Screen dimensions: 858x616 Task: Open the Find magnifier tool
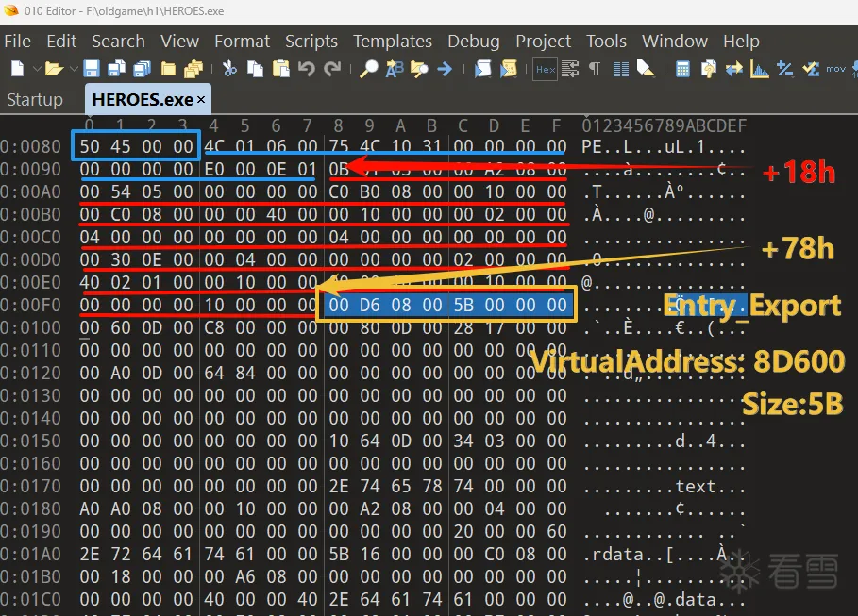coord(369,69)
